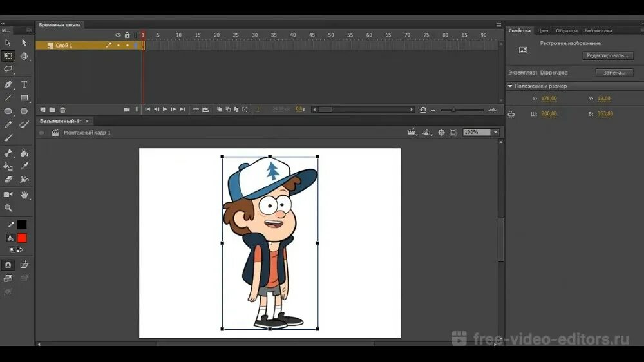
Task: Step forward one frame
Action: [173, 110]
